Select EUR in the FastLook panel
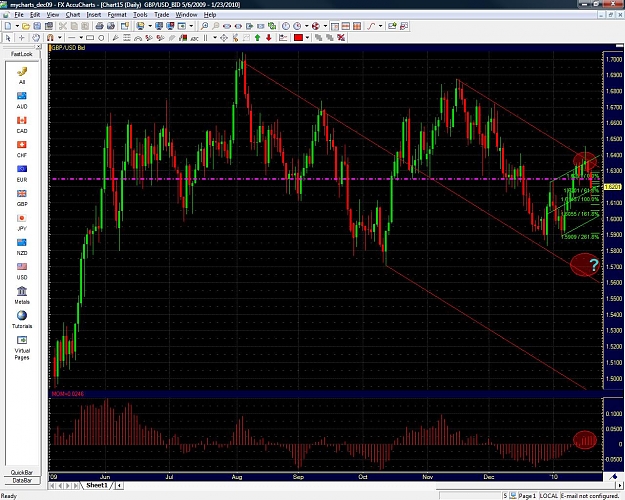The height and width of the screenshot is (500, 625). (x=22, y=173)
